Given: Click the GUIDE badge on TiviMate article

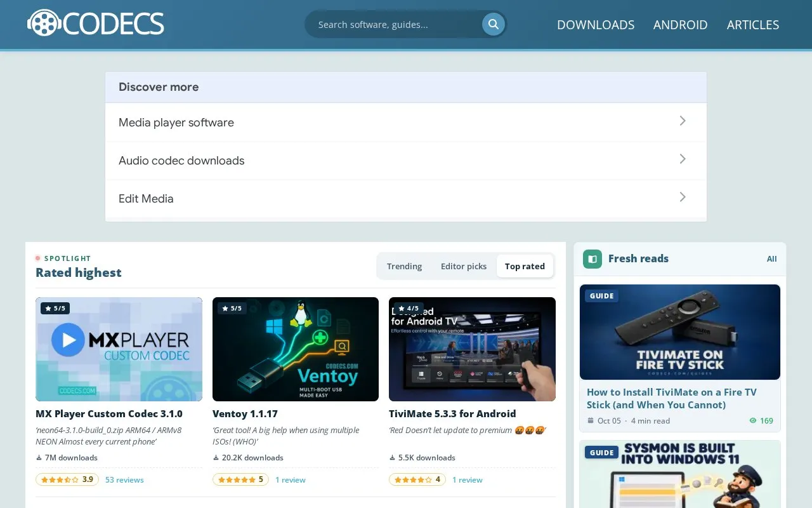Looking at the screenshot, I should click(601, 296).
